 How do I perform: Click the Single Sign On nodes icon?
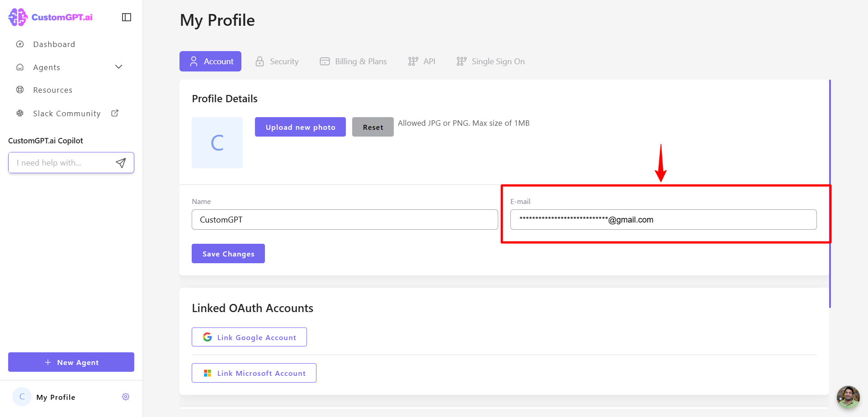point(461,62)
